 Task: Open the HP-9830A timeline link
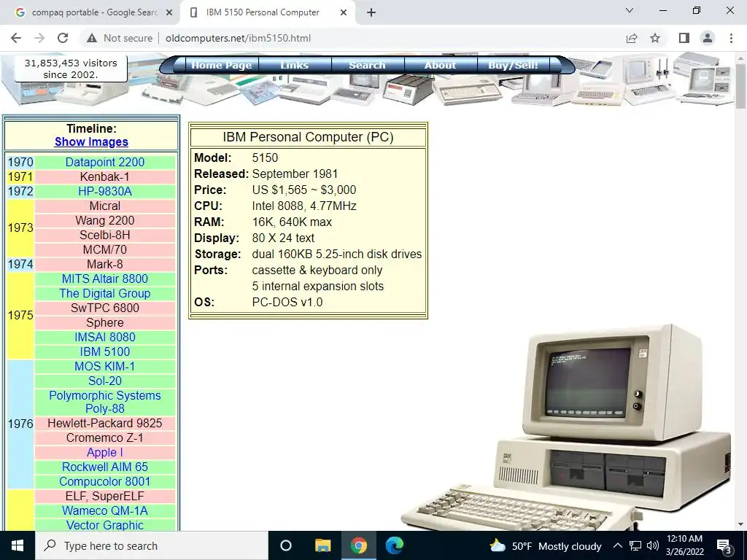point(105,192)
